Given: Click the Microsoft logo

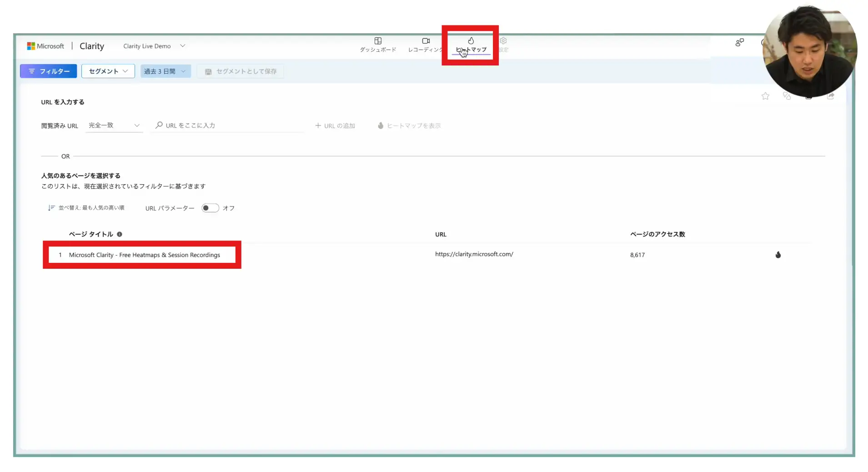Looking at the screenshot, I should (31, 46).
